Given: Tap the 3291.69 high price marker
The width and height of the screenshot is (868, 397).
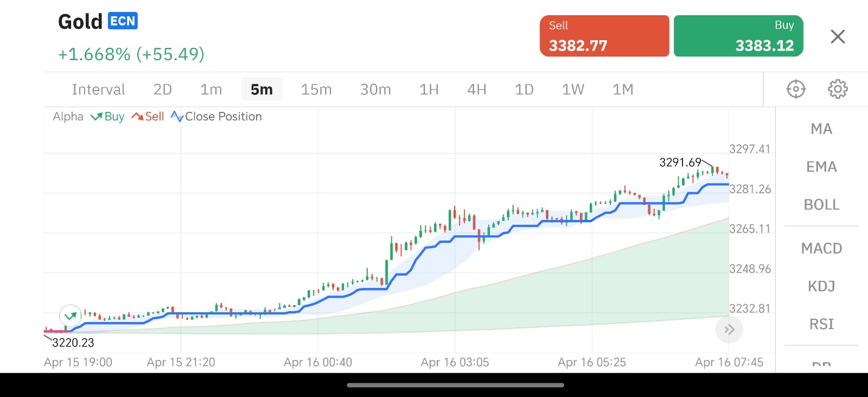Looking at the screenshot, I should coord(680,162).
